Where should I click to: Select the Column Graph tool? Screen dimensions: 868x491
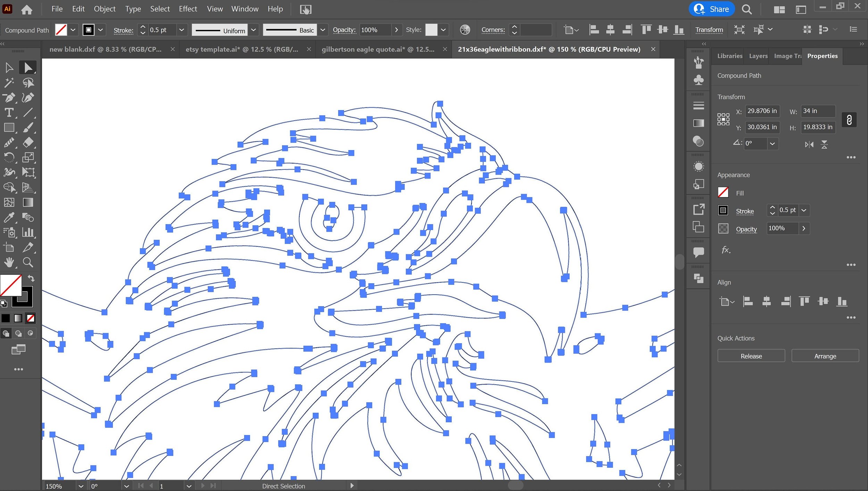click(x=28, y=232)
